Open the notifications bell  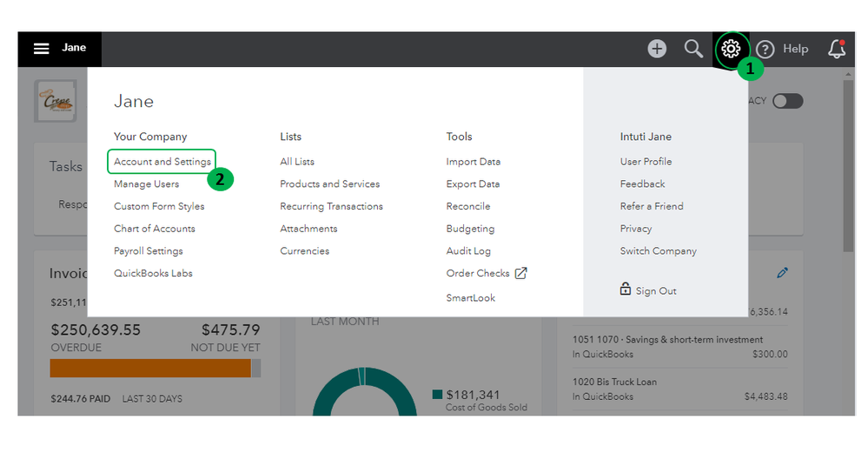click(837, 49)
